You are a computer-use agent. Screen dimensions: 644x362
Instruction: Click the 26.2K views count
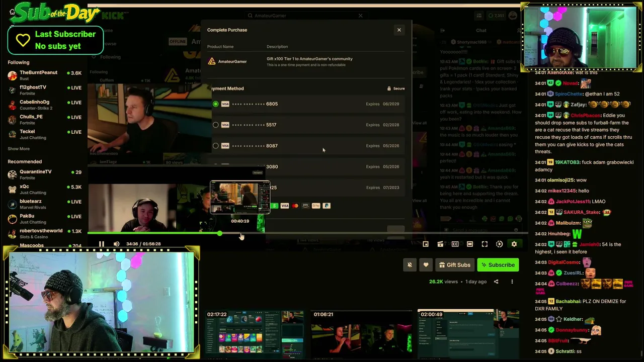point(443,282)
